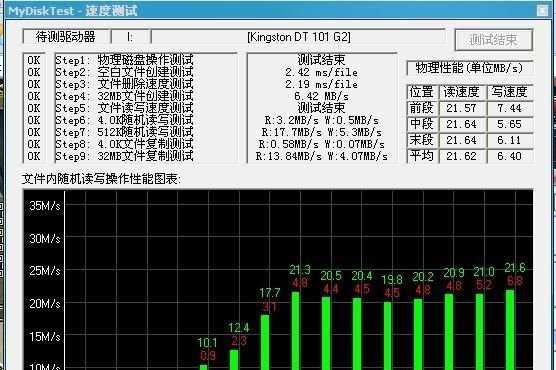Screen dimensions: 556x370
Task: Select Step4 32MB文件创建测试 row
Action: (124, 96)
